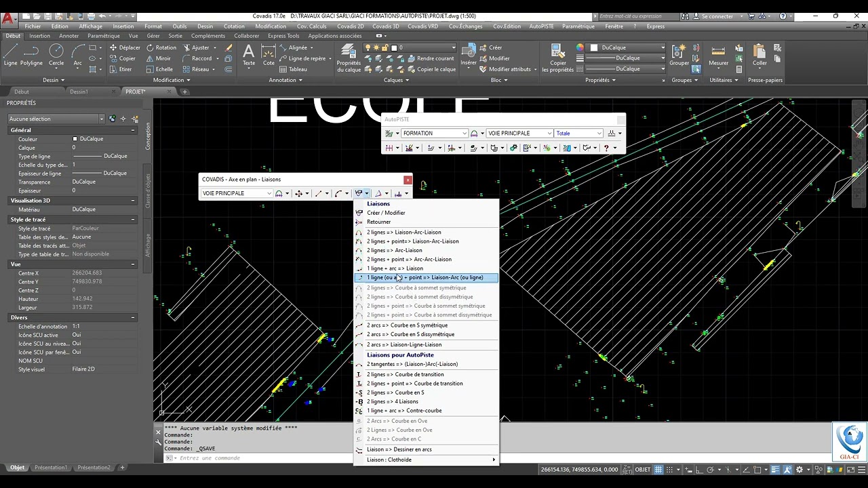868x488 pixels.
Task: Switch to the Dessin1 drawing tab
Action: [79, 91]
